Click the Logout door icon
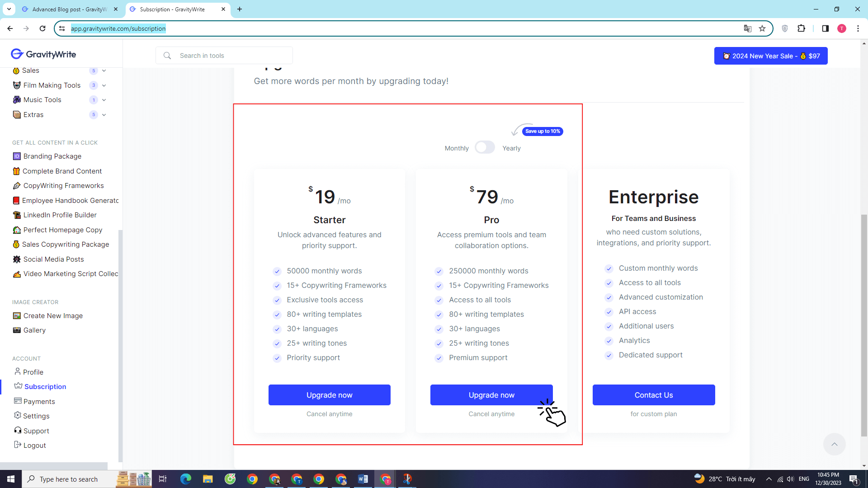Screen dimensions: 868x488 click(18, 445)
